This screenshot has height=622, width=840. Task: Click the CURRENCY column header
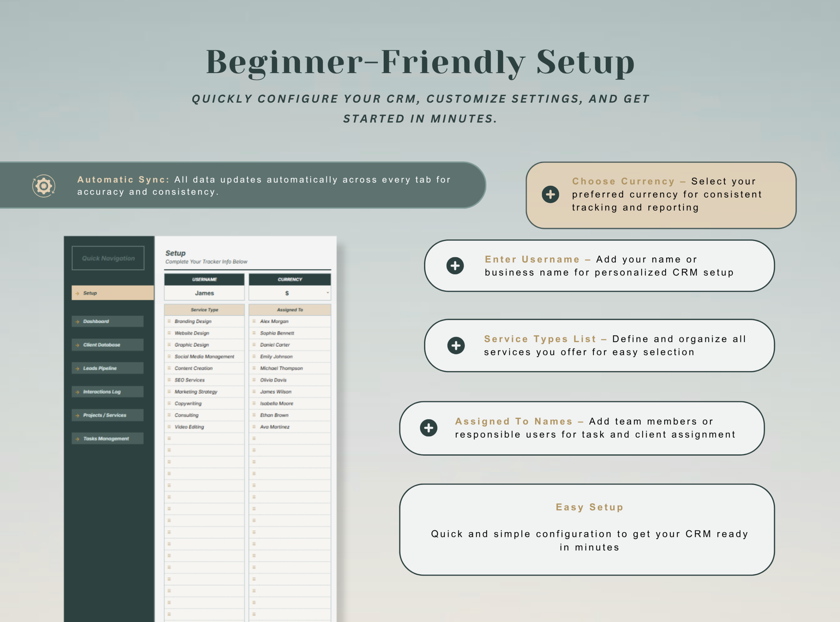(290, 279)
